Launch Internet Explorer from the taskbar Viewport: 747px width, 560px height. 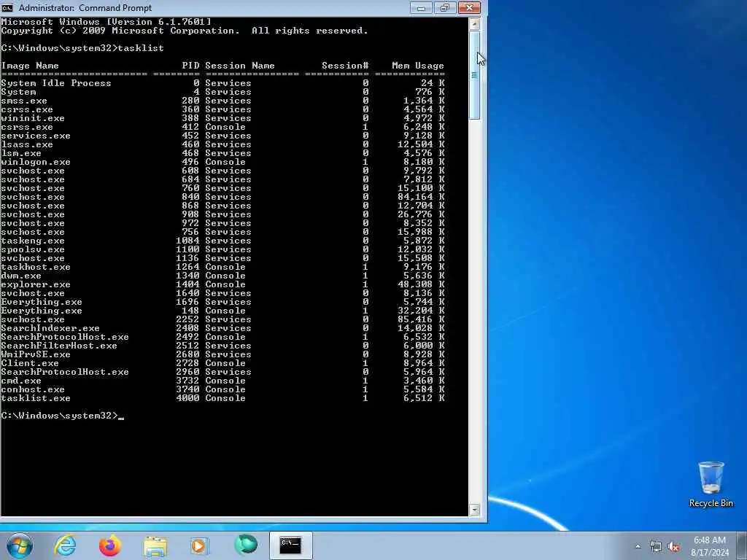click(65, 545)
